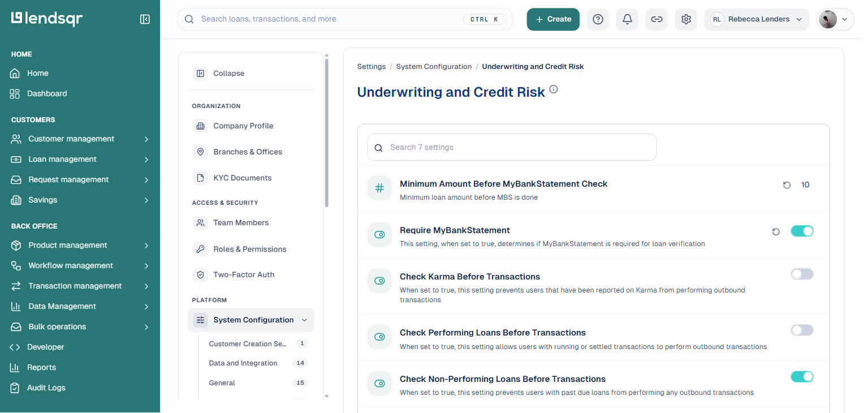Click the KYC Documents file icon
This screenshot has width=868, height=413.
200,178
